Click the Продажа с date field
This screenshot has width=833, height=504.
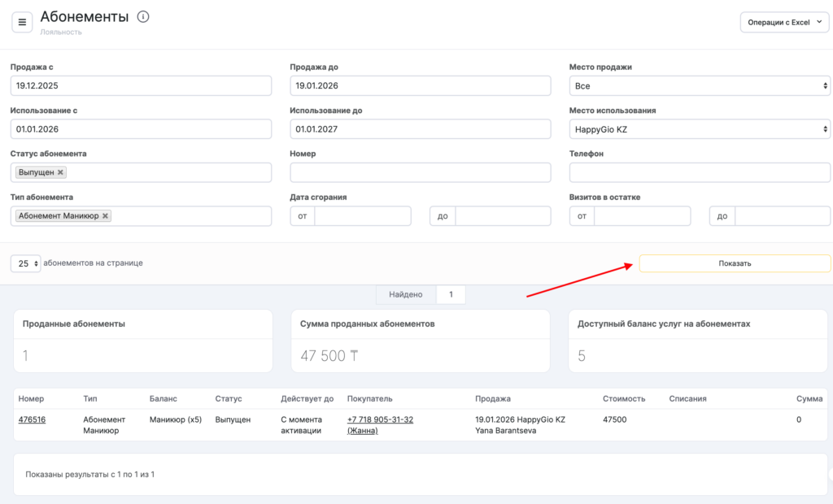[141, 85]
